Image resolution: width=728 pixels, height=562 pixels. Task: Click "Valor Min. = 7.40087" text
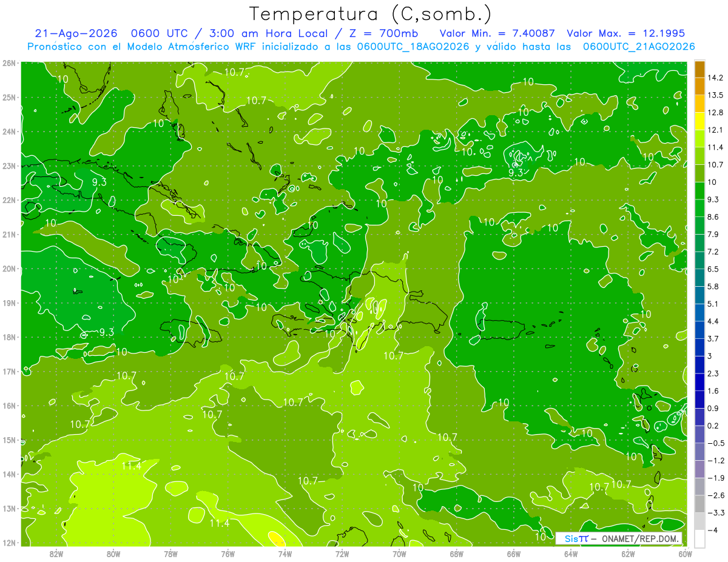[498, 33]
